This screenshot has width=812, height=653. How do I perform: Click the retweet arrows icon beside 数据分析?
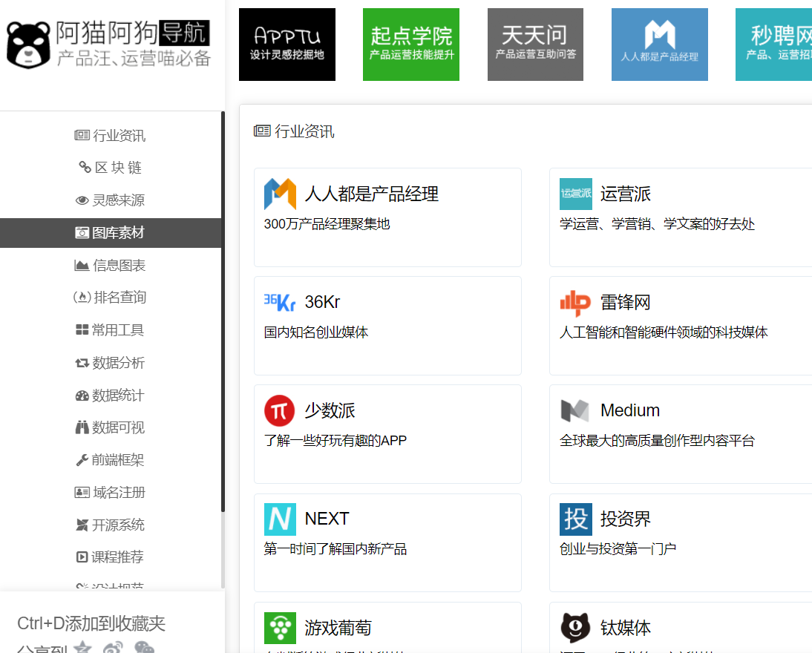click(82, 363)
